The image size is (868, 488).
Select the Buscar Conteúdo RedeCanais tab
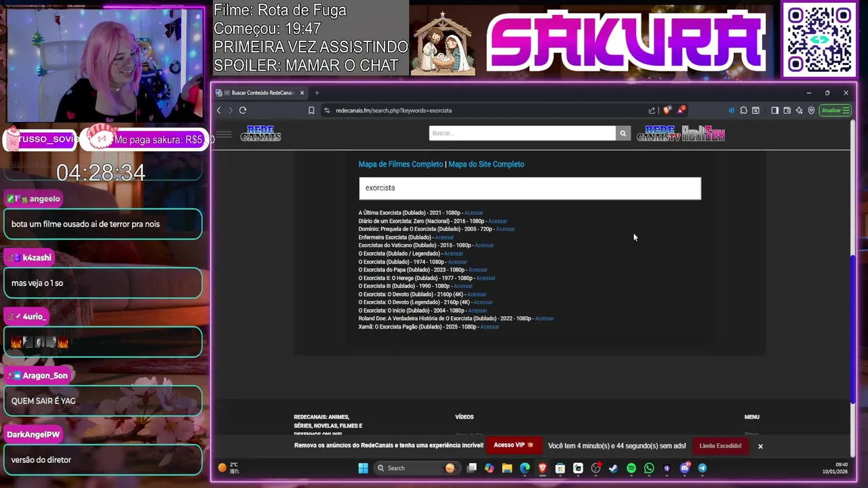(x=262, y=93)
